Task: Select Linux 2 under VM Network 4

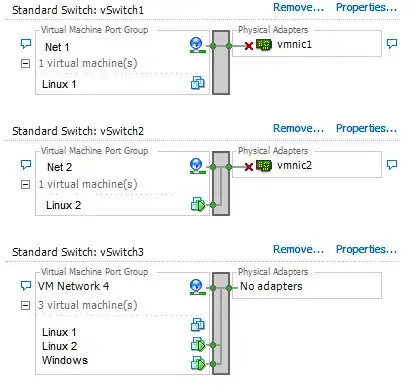Action: [59, 346]
